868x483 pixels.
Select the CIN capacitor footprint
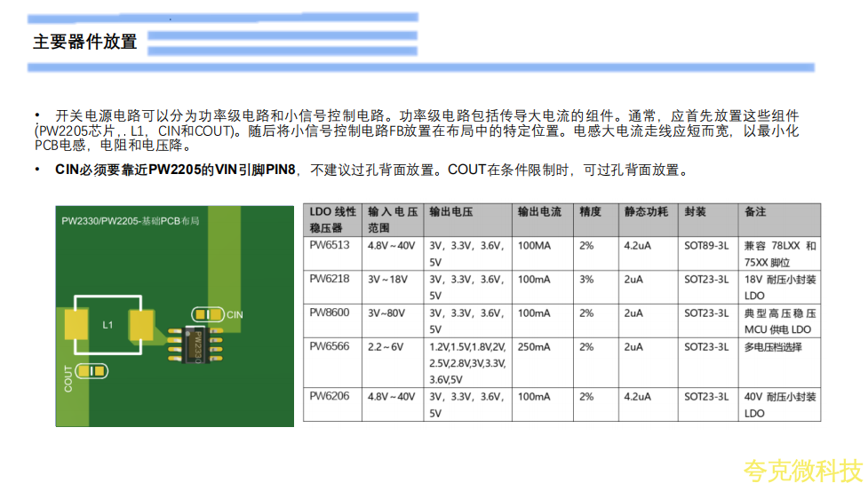tap(210, 314)
